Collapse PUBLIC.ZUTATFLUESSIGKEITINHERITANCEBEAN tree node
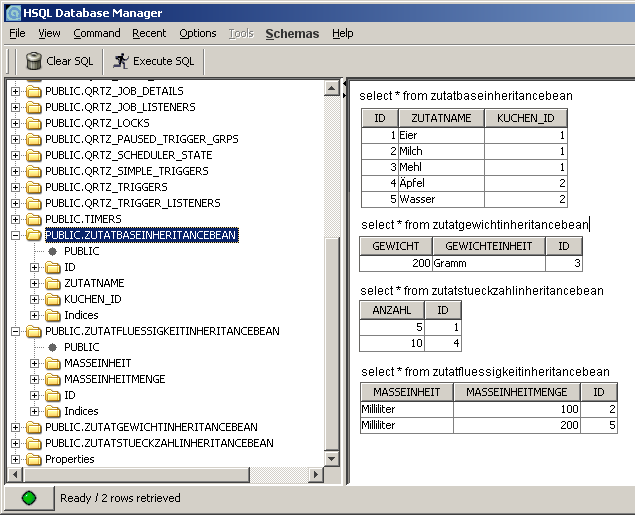Screen dimensions: 635x515 [15, 331]
